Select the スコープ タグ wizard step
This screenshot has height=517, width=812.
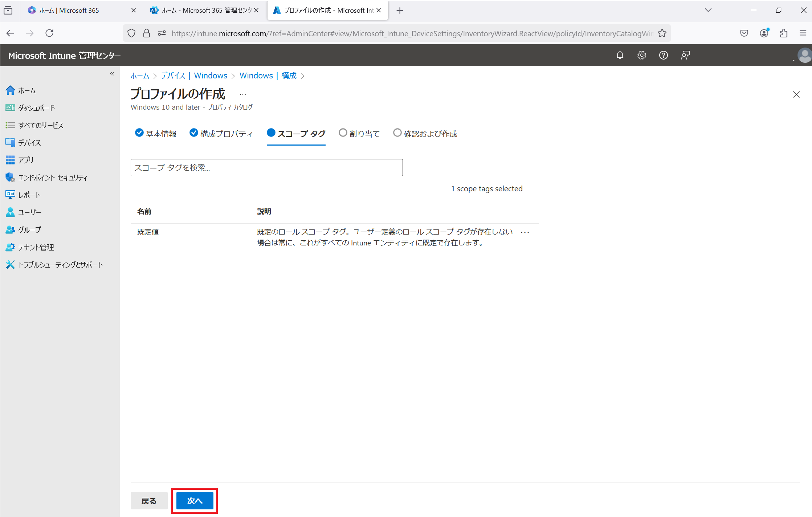point(296,134)
